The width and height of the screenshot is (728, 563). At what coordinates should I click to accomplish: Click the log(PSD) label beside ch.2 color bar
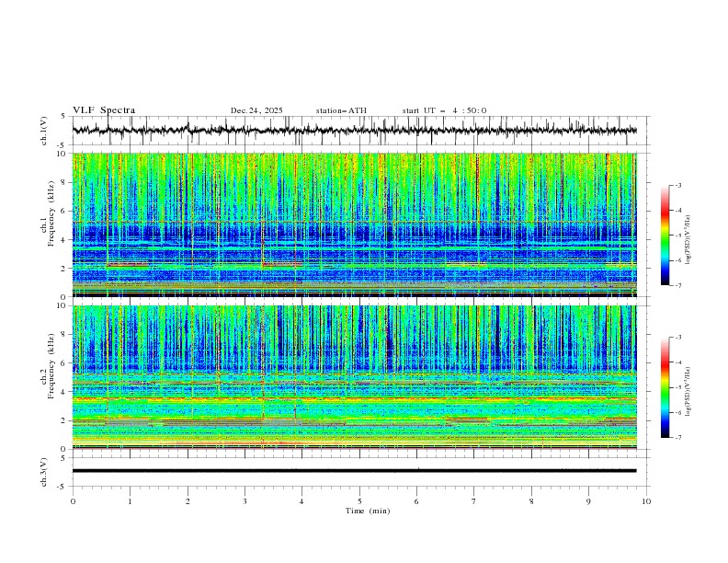[x=688, y=392]
